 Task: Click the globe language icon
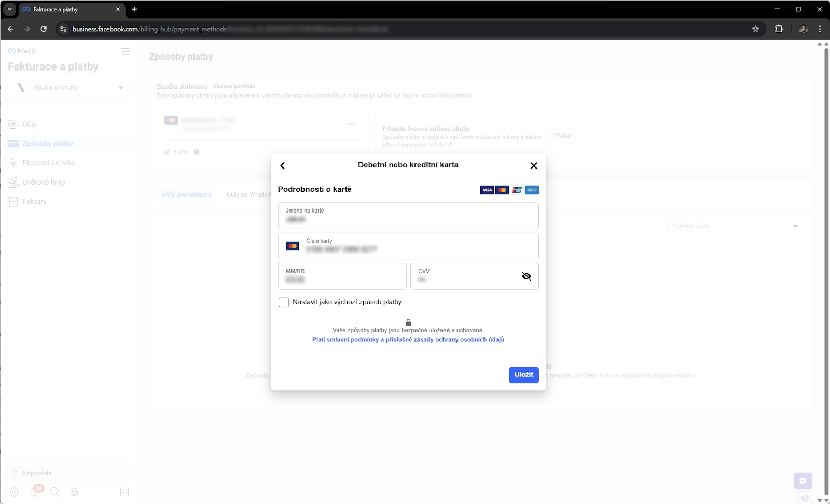click(x=805, y=498)
